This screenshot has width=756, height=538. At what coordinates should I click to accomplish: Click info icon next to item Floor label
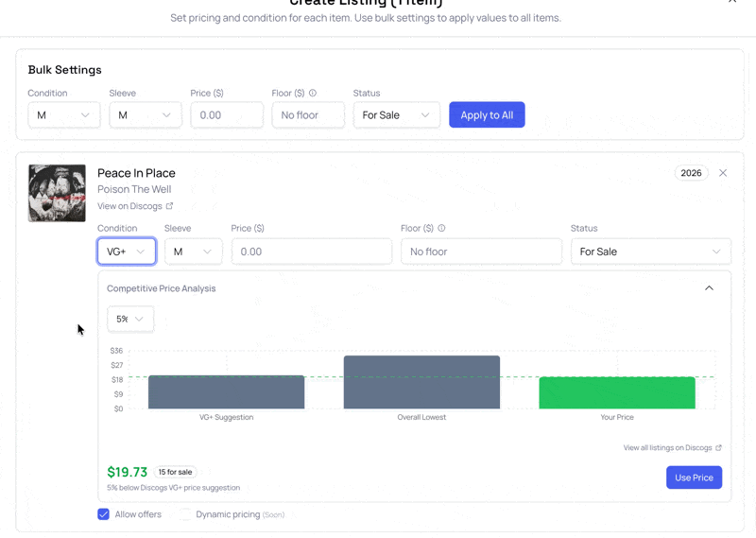pos(441,228)
